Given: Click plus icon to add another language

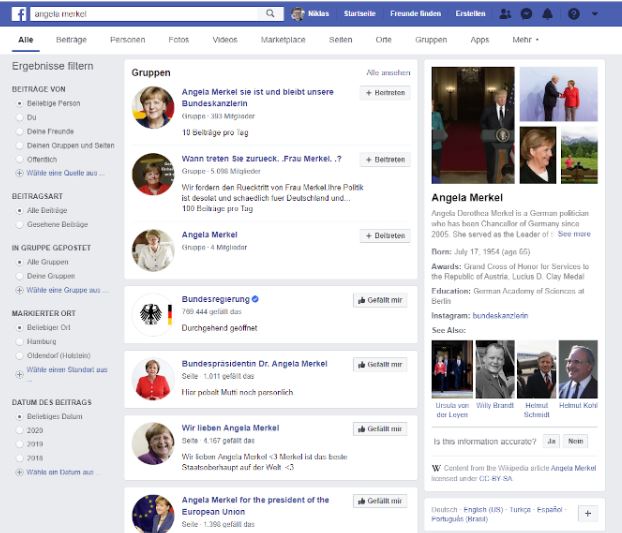Looking at the screenshot, I should (588, 514).
